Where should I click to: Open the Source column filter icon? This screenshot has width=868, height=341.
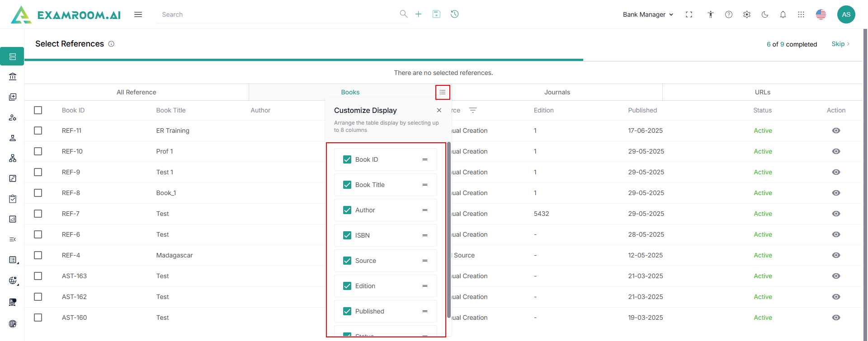[x=473, y=110]
